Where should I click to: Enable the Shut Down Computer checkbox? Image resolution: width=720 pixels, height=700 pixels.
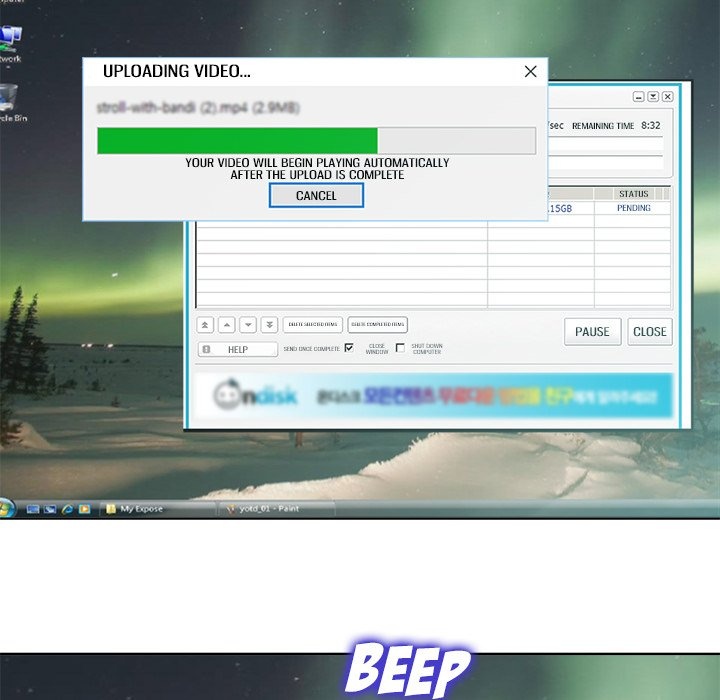point(400,348)
